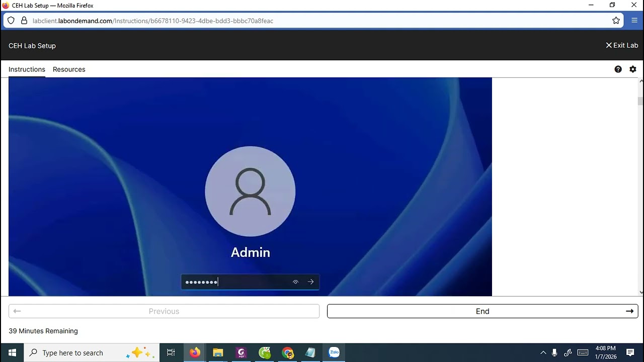Click the End button
The height and width of the screenshot is (362, 644).
click(482, 311)
